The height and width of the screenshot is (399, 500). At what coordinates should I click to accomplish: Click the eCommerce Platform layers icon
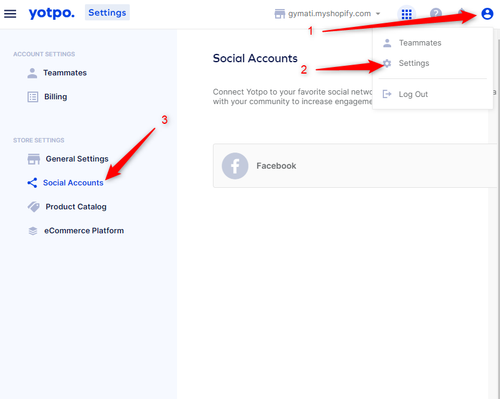[x=33, y=231]
